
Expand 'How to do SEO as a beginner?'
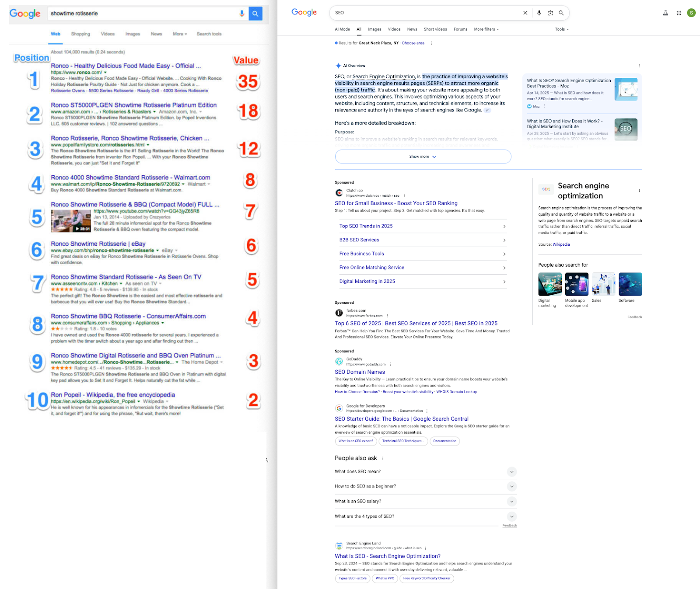tap(426, 486)
